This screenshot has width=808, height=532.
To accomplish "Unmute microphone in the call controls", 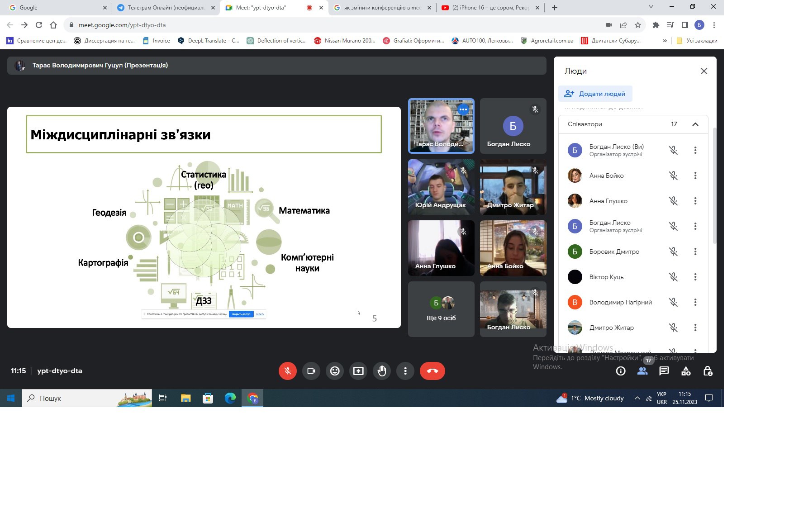I will [x=287, y=371].
